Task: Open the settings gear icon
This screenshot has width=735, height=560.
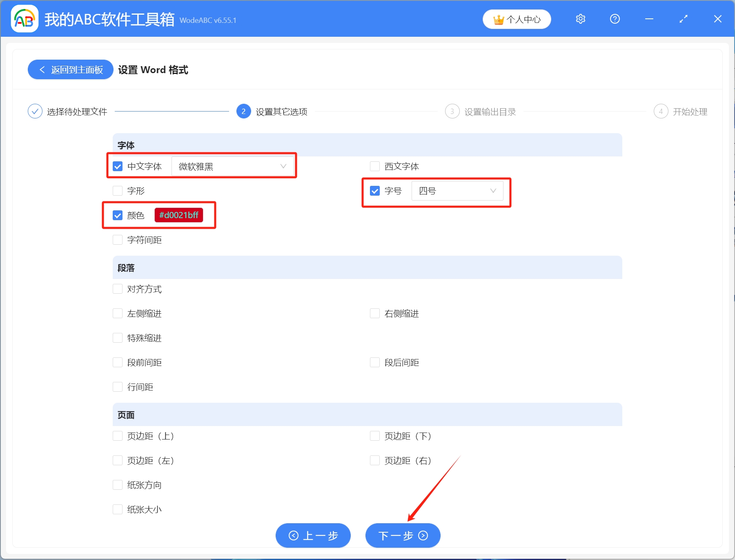Action: point(580,19)
